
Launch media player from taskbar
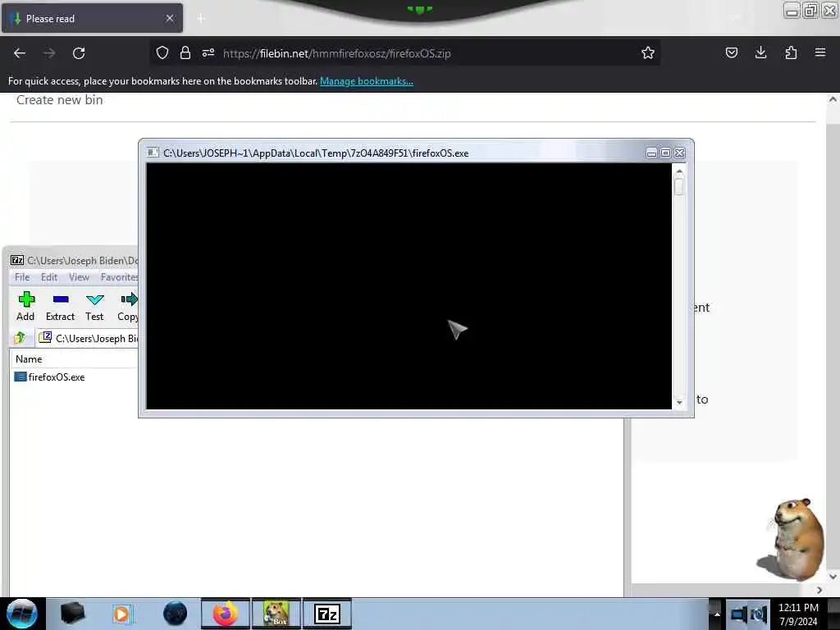pyautogui.click(x=122, y=614)
